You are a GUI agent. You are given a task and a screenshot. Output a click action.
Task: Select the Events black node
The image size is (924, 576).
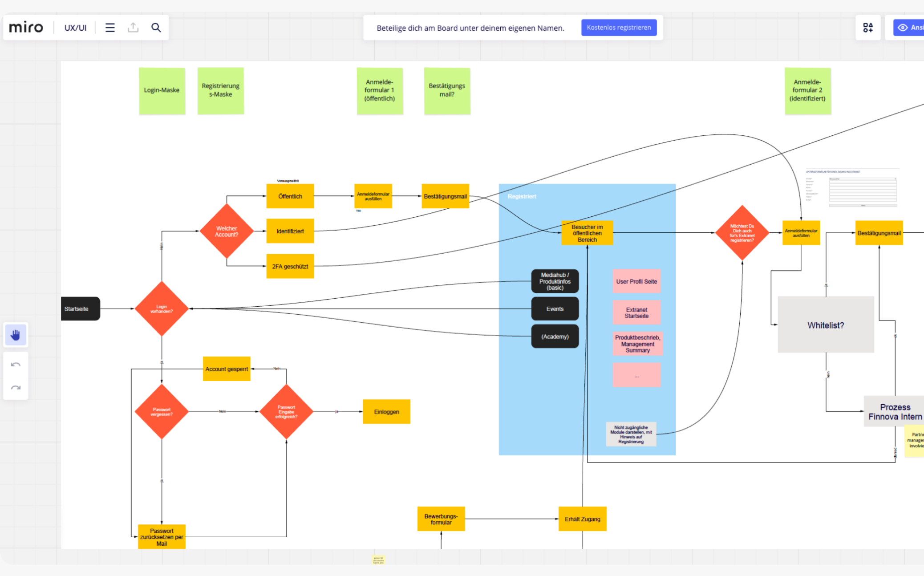click(x=555, y=308)
